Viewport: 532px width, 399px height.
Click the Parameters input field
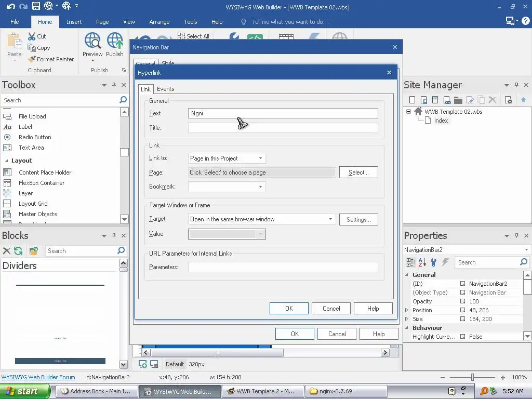tap(283, 267)
